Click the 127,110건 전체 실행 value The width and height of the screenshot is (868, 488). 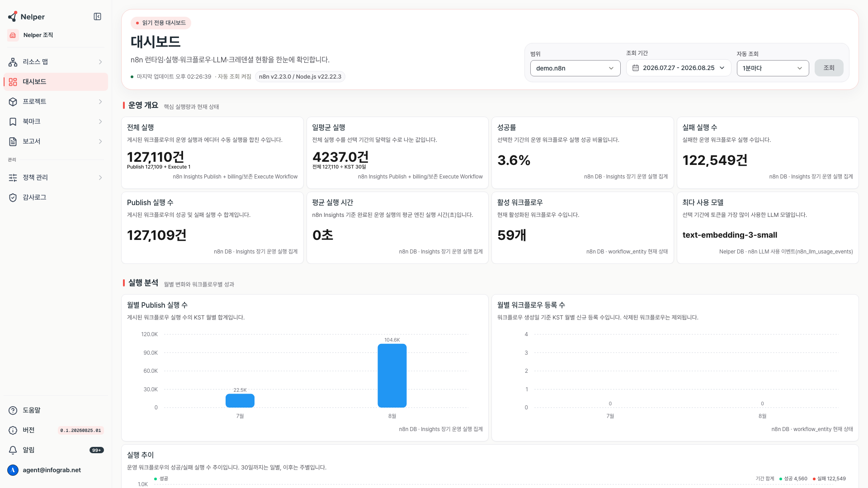(x=156, y=157)
